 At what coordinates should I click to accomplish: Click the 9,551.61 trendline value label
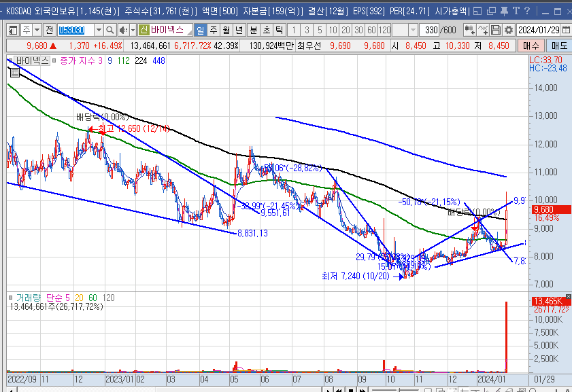point(275,213)
